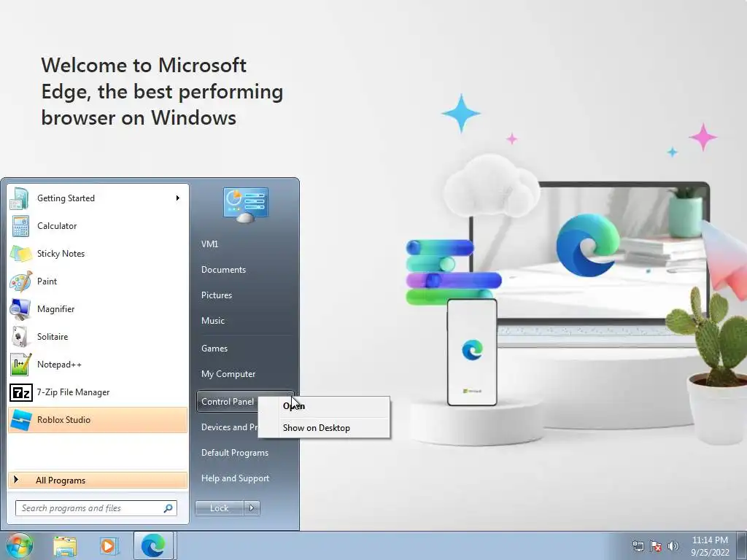
Task: Click the Lock button
Action: click(x=219, y=508)
